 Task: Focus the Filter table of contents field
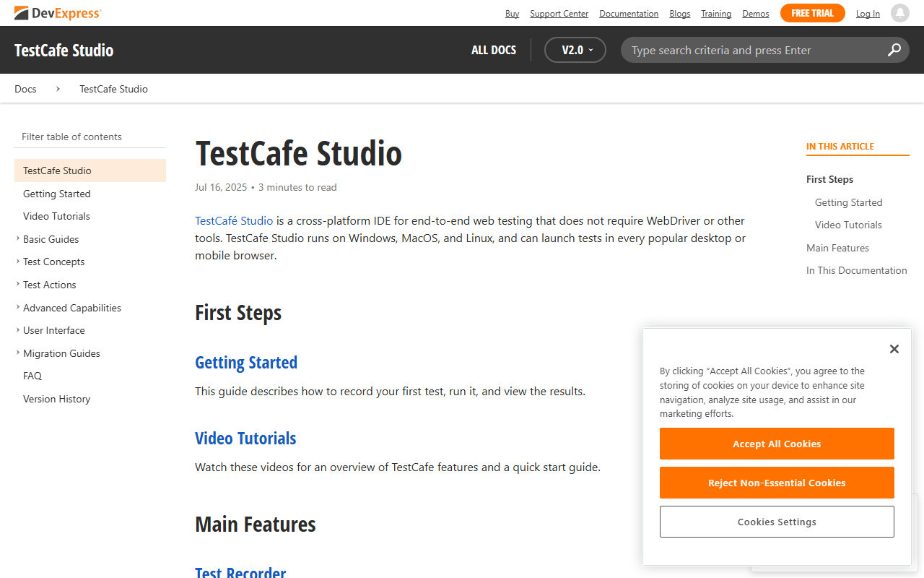coord(90,137)
